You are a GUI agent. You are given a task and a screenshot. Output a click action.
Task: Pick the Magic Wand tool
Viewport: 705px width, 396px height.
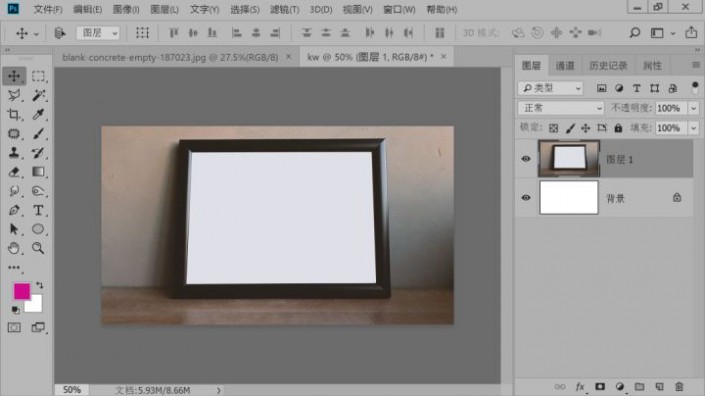(38, 95)
